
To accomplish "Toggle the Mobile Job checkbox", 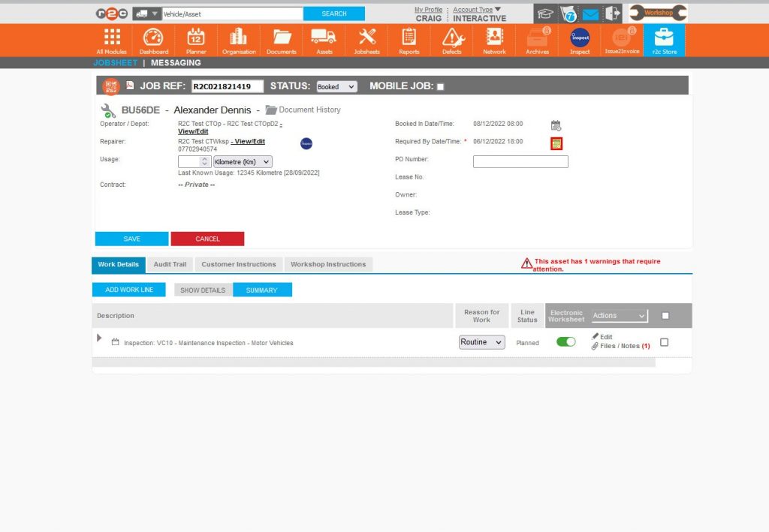I will point(440,86).
